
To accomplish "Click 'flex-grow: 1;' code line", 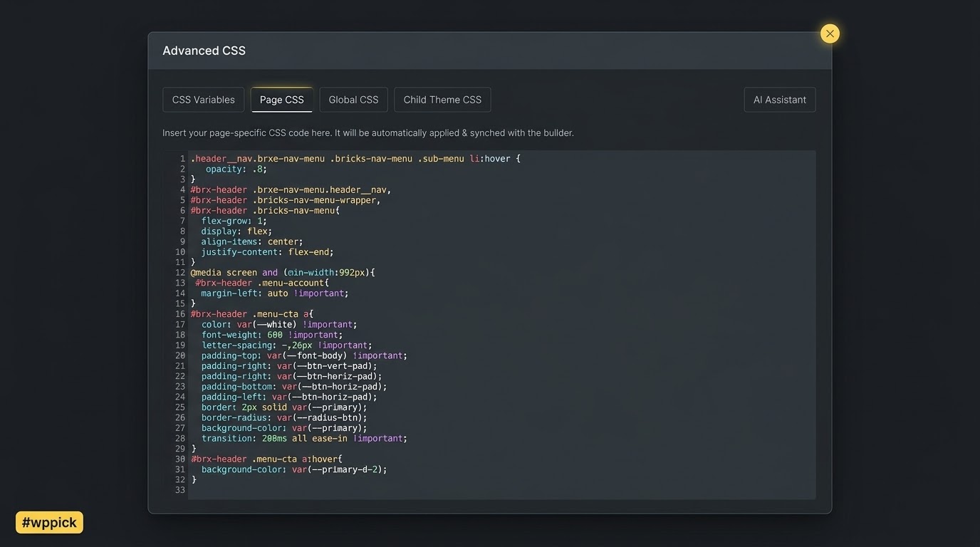I will coord(234,221).
